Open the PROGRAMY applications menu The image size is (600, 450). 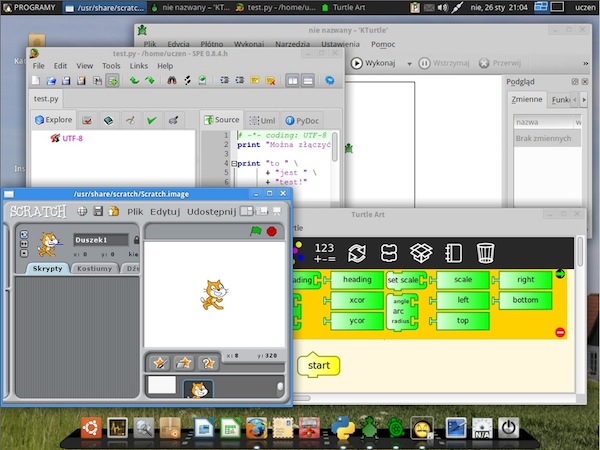(29, 7)
